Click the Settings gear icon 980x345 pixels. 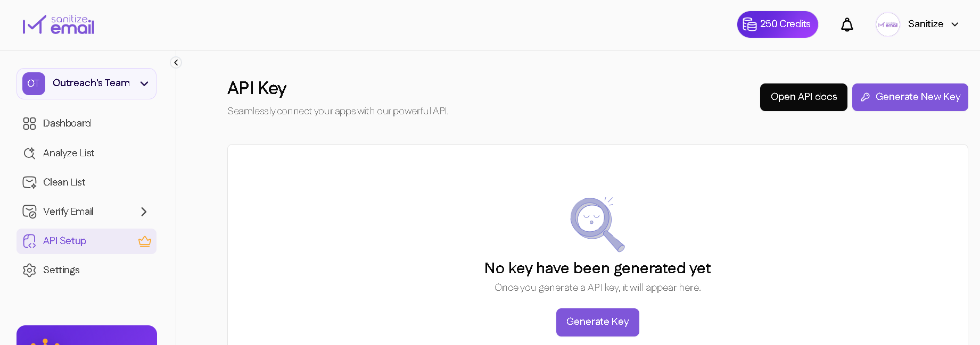tap(29, 270)
